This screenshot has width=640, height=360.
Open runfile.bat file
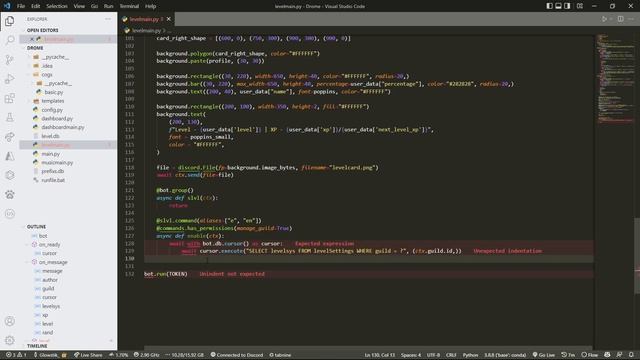pos(53,180)
